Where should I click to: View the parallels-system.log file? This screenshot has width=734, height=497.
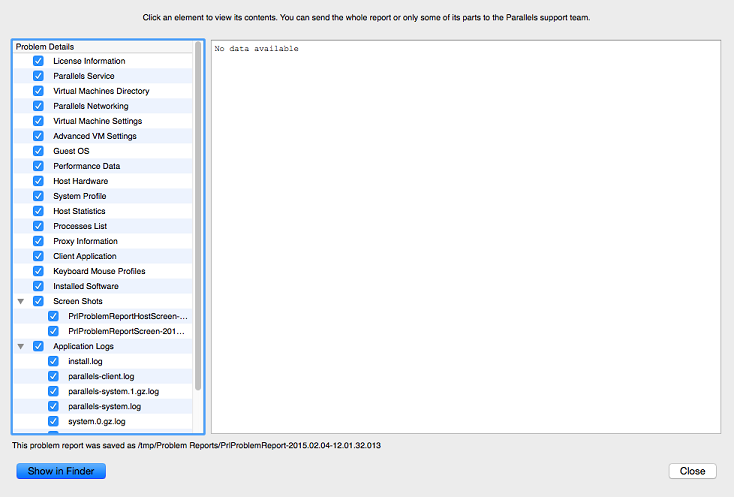tap(104, 406)
